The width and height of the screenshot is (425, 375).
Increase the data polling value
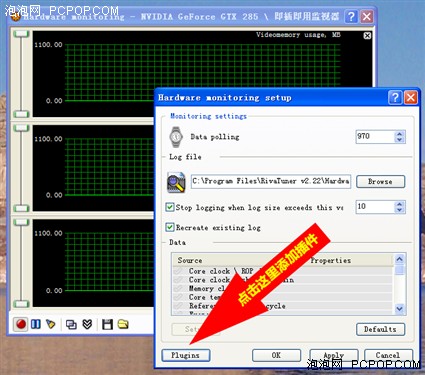coord(399,134)
